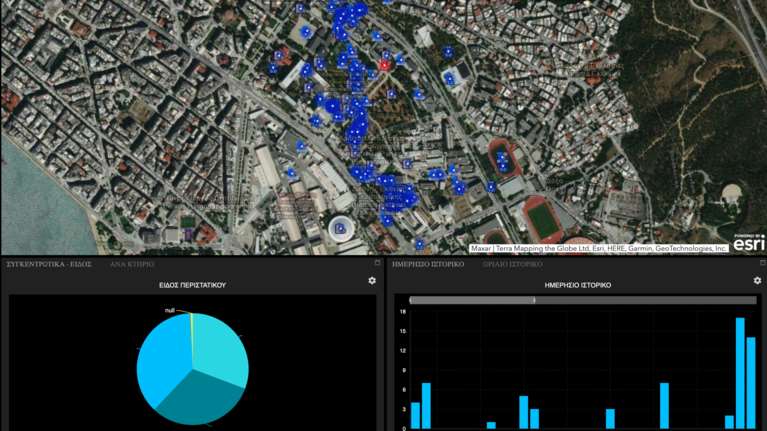Click the red incident marker on map
This screenshot has height=431, width=767.
point(385,65)
